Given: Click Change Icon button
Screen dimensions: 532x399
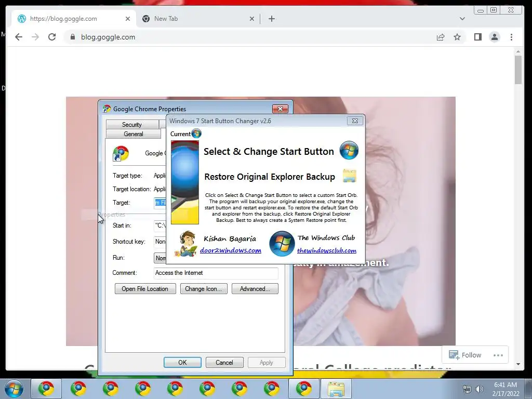Looking at the screenshot, I should [x=204, y=289].
